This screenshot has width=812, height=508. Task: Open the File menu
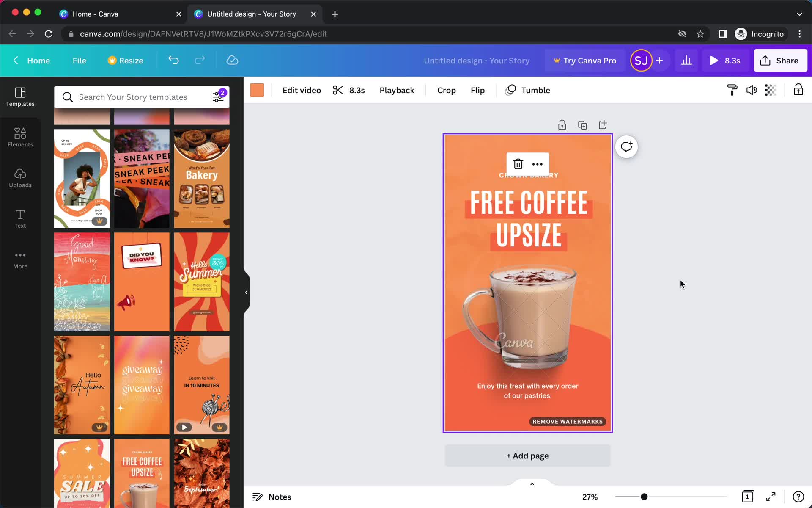[80, 61]
